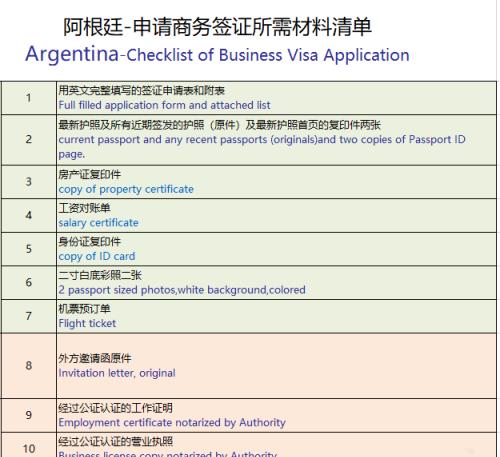Viewport: 500px width, 457px height.
Task: Click the application form and attached list text
Action: click(164, 105)
